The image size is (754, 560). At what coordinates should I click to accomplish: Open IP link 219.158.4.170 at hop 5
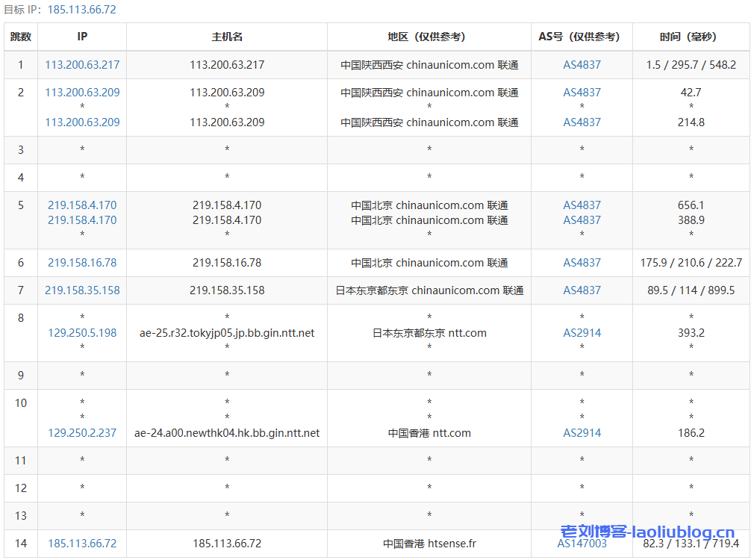82,205
